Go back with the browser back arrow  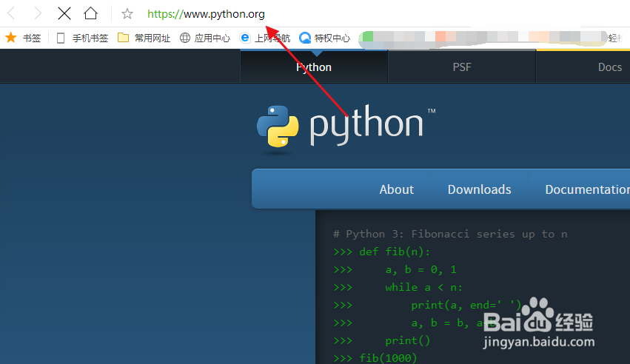(x=11, y=13)
